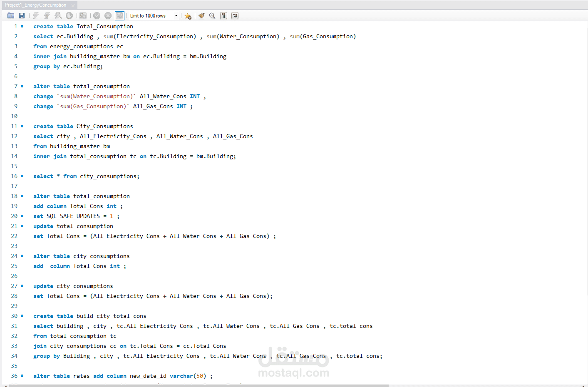
Task: Toggle invisible characters display
Action: click(224, 16)
